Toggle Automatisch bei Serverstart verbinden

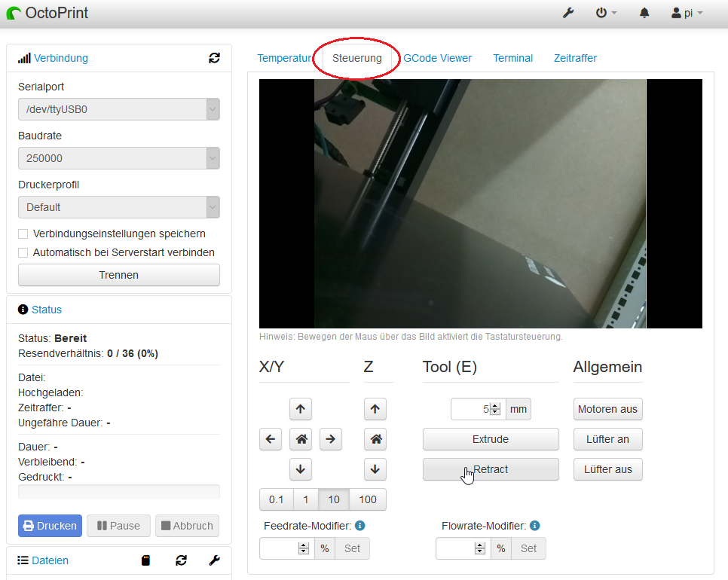(x=23, y=252)
